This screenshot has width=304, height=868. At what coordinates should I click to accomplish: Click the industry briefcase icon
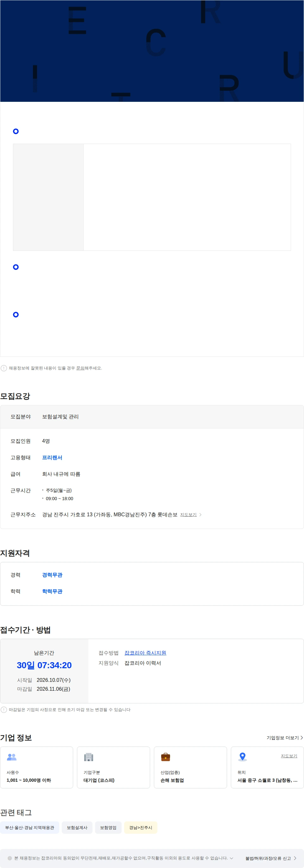[x=165, y=757]
